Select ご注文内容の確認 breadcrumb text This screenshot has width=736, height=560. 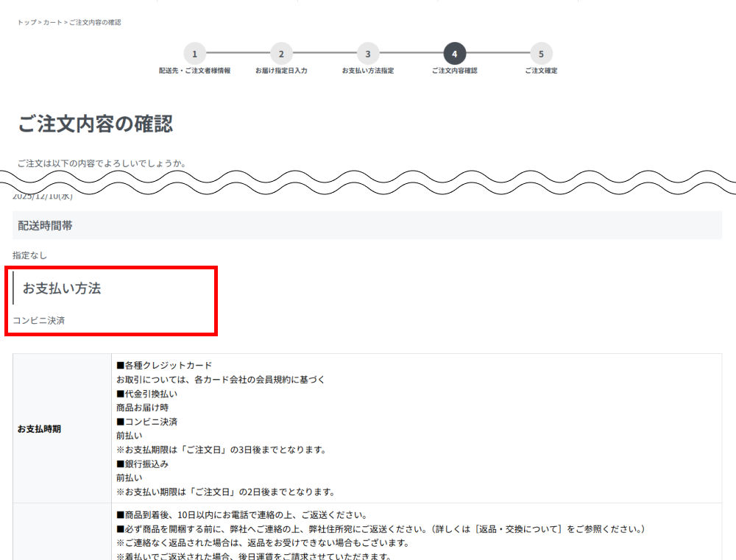95,23
